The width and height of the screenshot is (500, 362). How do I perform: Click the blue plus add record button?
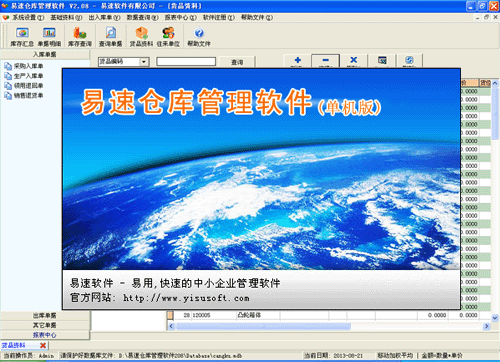[297, 61]
